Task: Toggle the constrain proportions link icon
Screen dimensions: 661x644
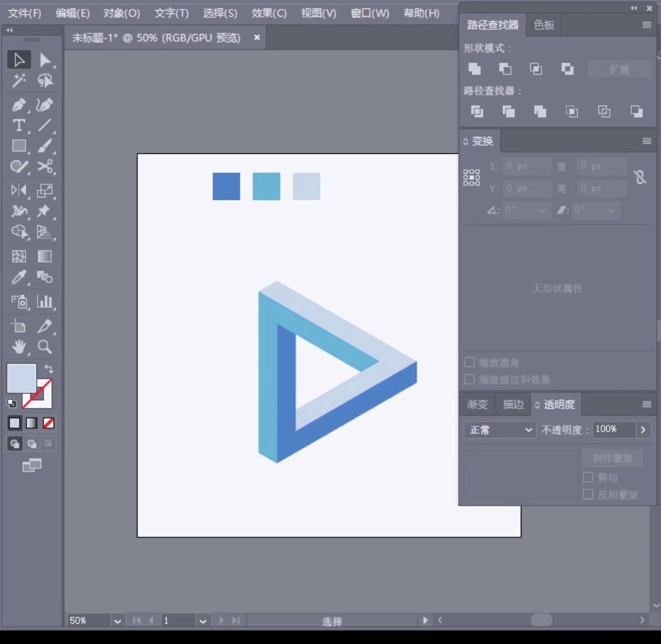Action: tap(640, 177)
